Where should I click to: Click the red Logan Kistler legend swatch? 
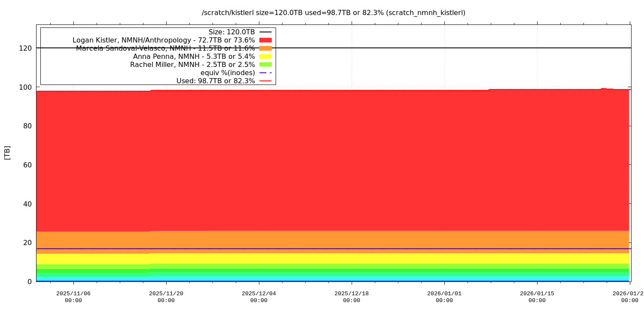pyautogui.click(x=265, y=40)
